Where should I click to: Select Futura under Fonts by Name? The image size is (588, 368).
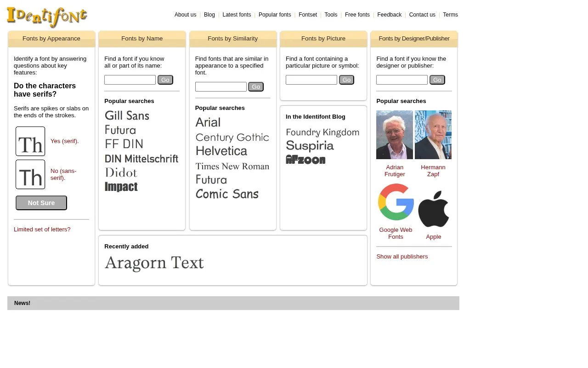(x=120, y=130)
